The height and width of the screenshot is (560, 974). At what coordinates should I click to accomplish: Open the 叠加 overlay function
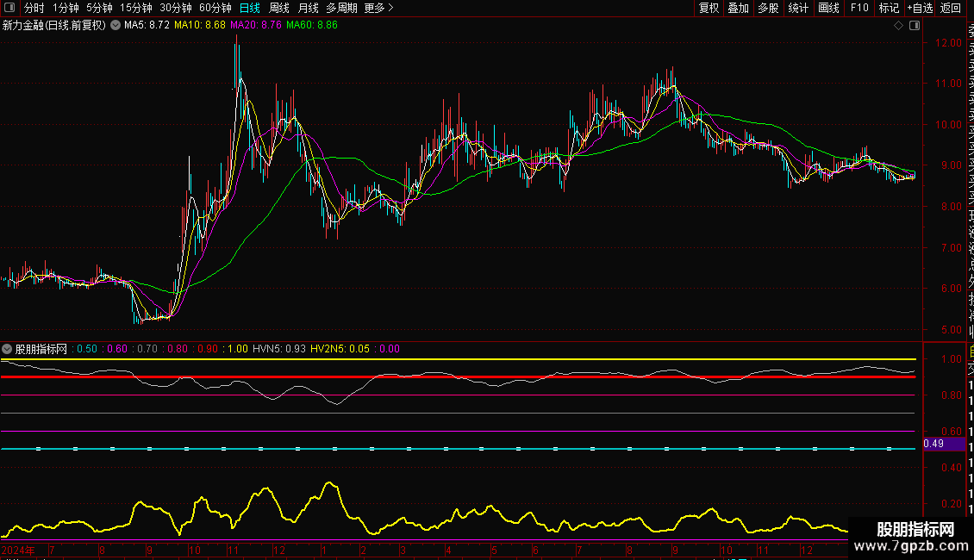(x=738, y=8)
